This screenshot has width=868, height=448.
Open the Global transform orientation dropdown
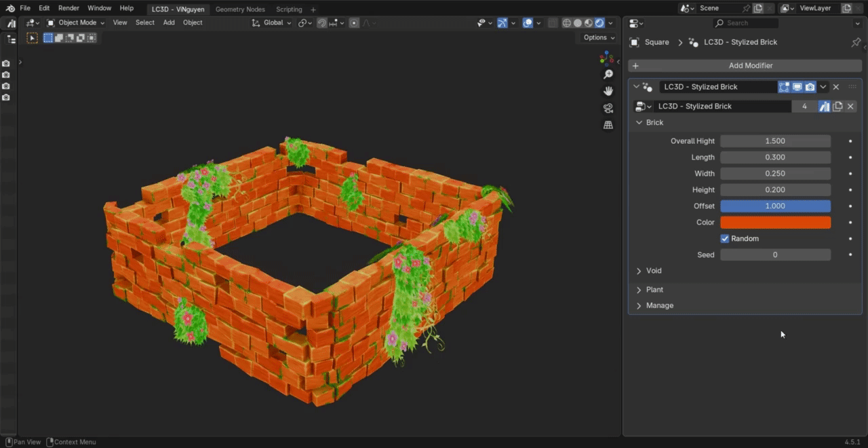point(271,23)
